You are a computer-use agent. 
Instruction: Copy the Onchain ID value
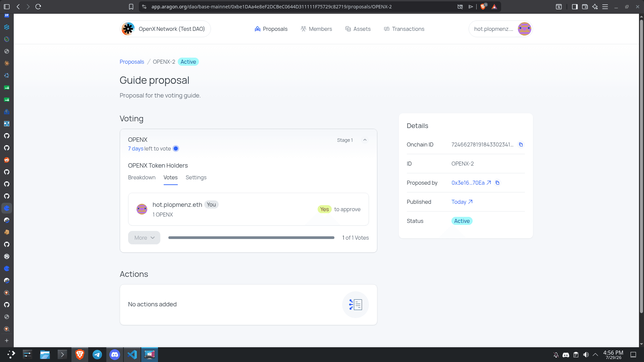point(521,144)
